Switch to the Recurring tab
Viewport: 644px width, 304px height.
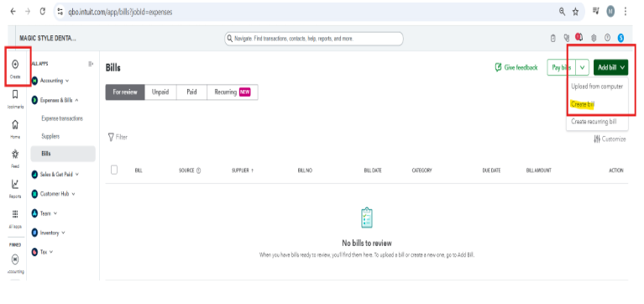coord(233,92)
